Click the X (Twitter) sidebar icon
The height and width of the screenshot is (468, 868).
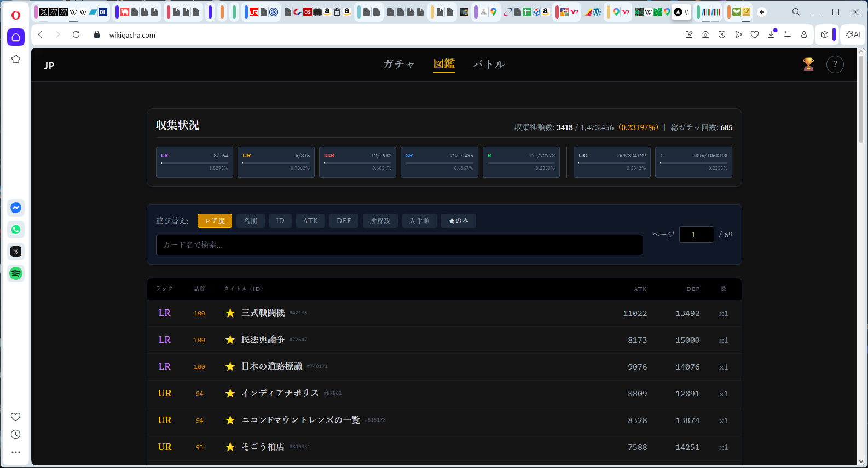pyautogui.click(x=16, y=251)
